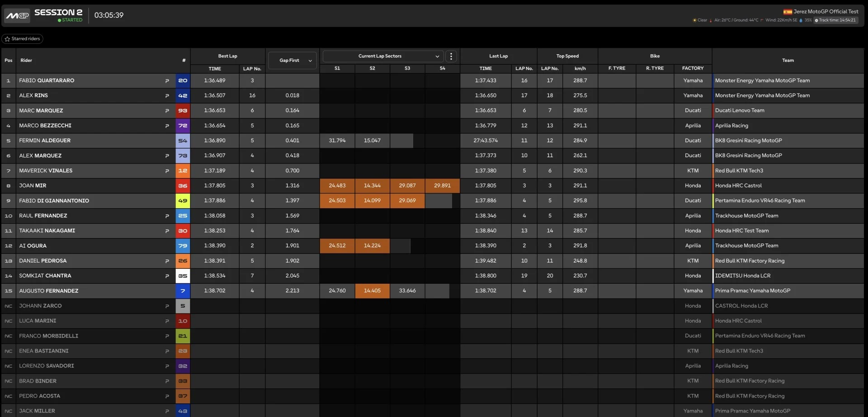Click the orange number 12 badge

[x=183, y=171]
